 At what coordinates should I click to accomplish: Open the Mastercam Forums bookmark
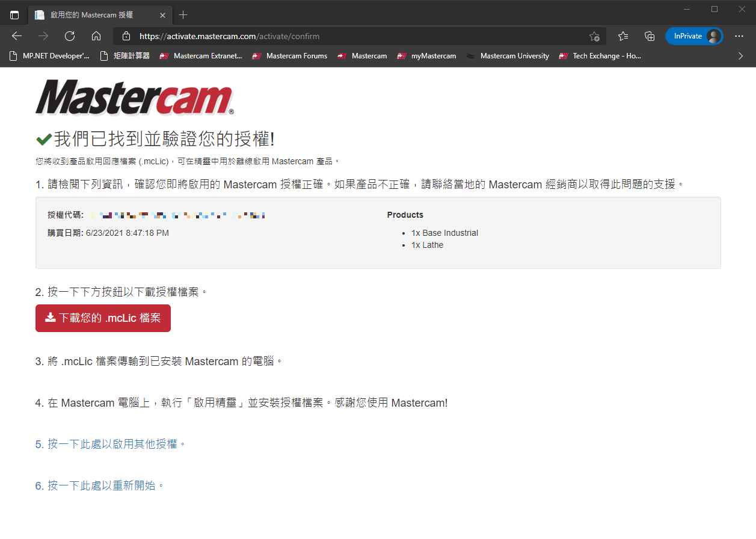290,56
